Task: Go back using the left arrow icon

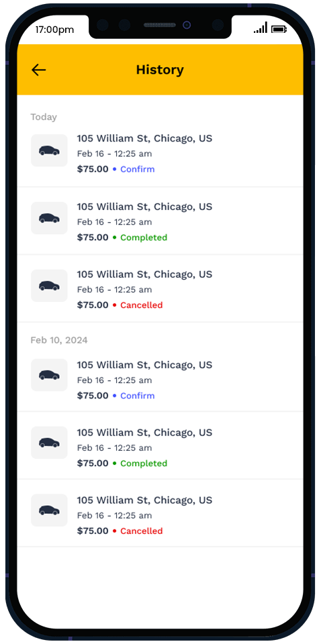Action: [39, 70]
